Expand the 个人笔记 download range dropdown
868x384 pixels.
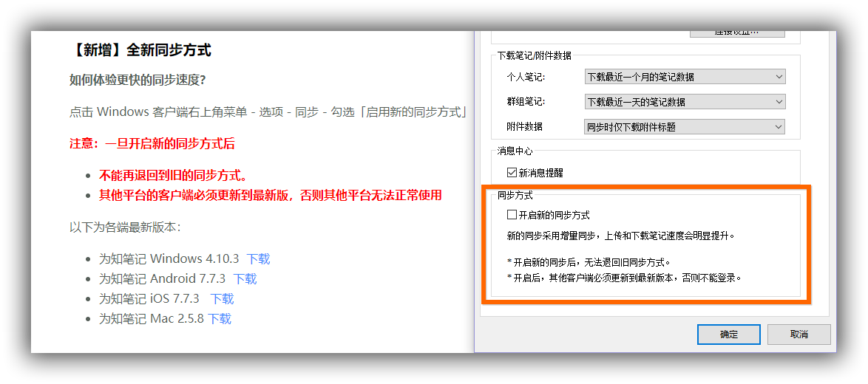684,77
